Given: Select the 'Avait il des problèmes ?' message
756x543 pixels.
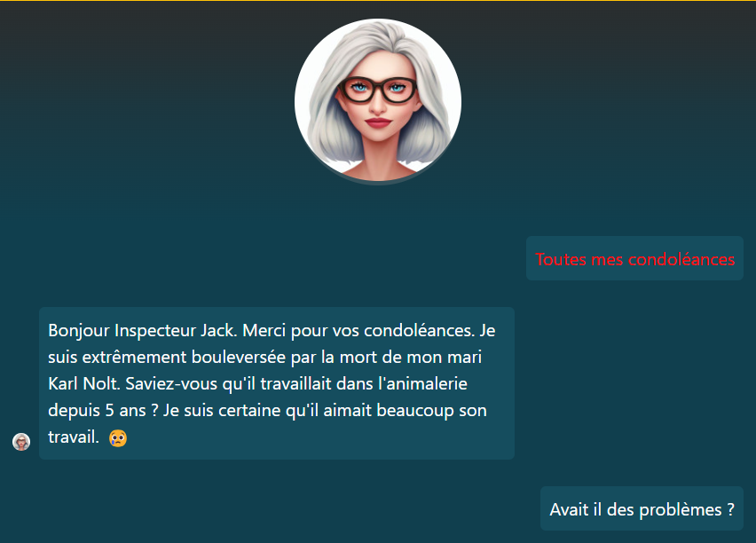Looking at the screenshot, I should 642,508.
